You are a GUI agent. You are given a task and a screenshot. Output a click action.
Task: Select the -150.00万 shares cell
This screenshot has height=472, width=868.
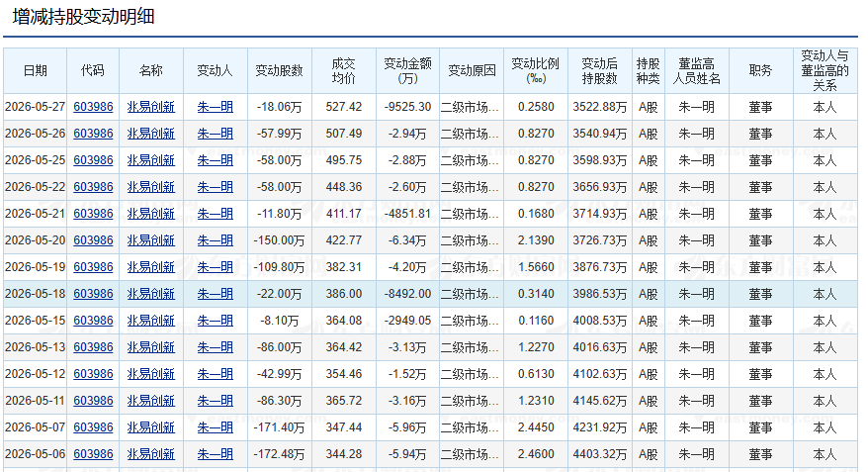tap(280, 240)
